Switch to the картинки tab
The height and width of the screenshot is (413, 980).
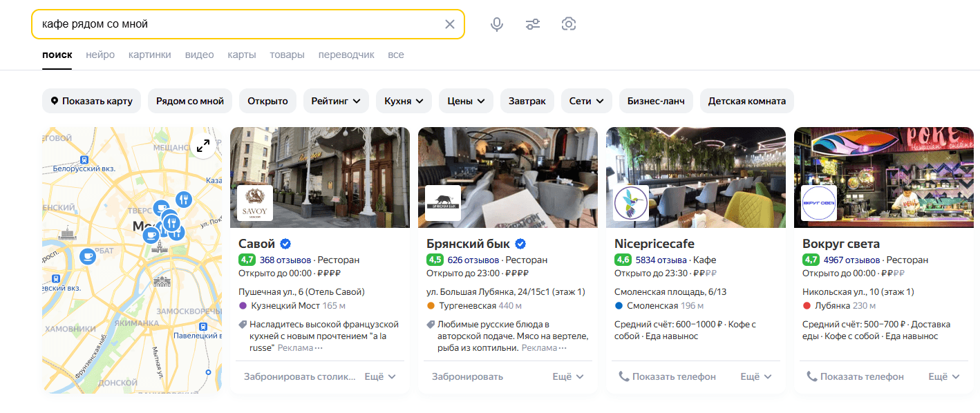pos(150,55)
